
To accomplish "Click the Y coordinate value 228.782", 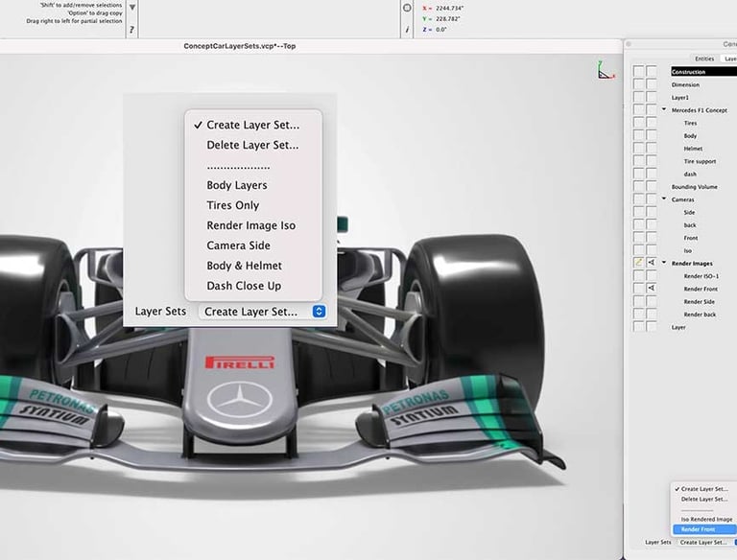I will [447, 19].
